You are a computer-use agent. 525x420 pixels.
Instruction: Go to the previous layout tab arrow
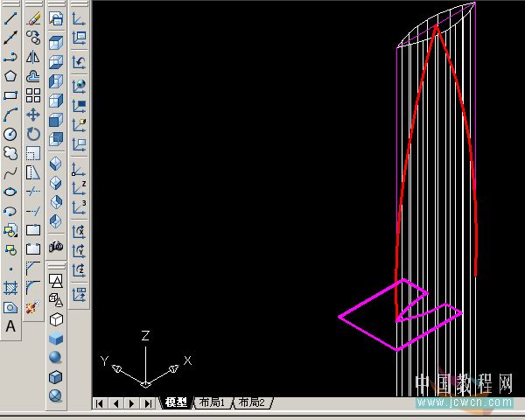pos(115,403)
